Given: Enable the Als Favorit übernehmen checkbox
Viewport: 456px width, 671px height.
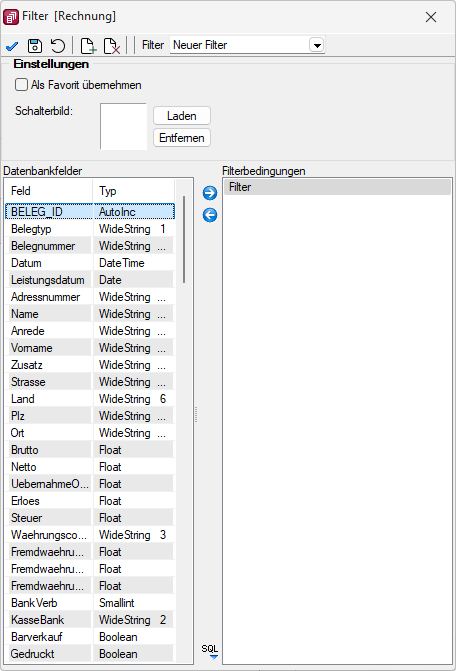Looking at the screenshot, I should click(x=21, y=85).
